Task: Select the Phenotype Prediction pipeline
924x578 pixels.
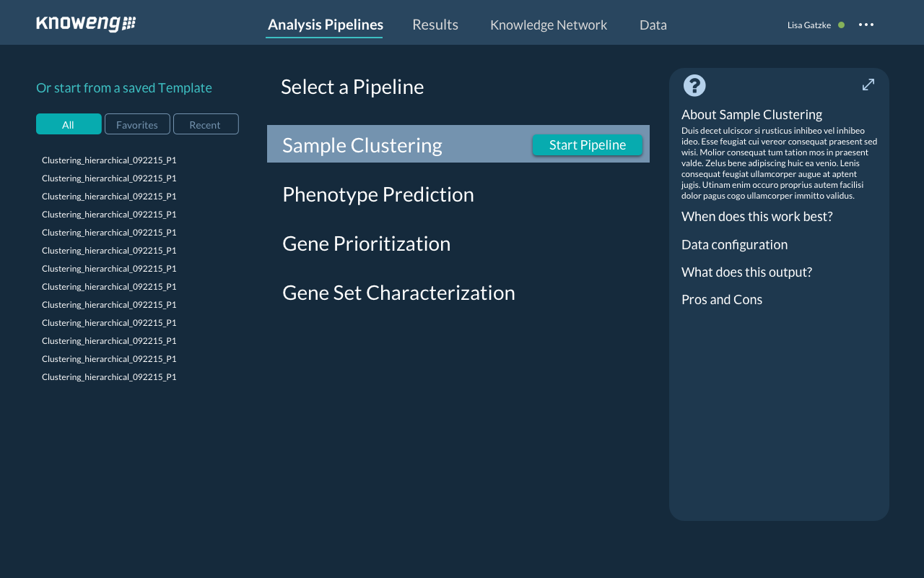Action: (x=378, y=194)
